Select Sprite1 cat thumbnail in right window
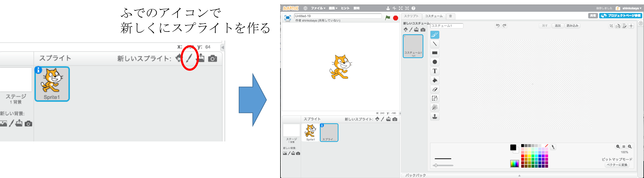 (310, 132)
